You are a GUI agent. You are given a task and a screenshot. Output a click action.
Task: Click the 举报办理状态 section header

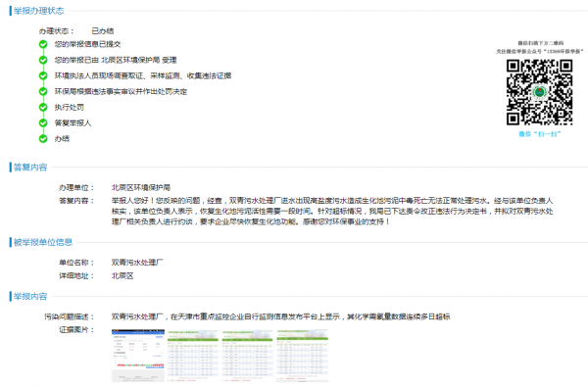tap(38, 11)
